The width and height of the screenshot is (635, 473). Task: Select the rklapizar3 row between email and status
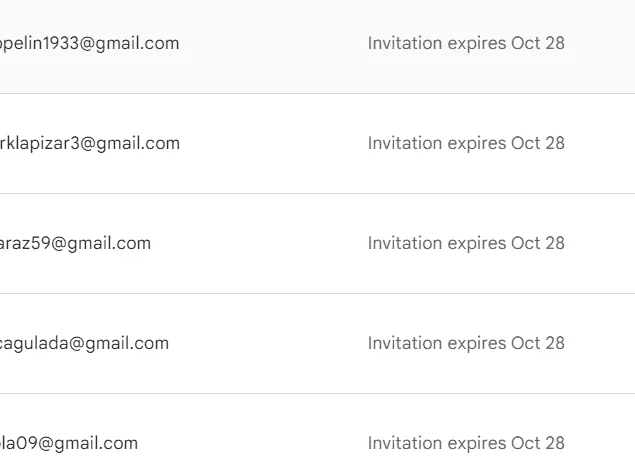(x=274, y=143)
